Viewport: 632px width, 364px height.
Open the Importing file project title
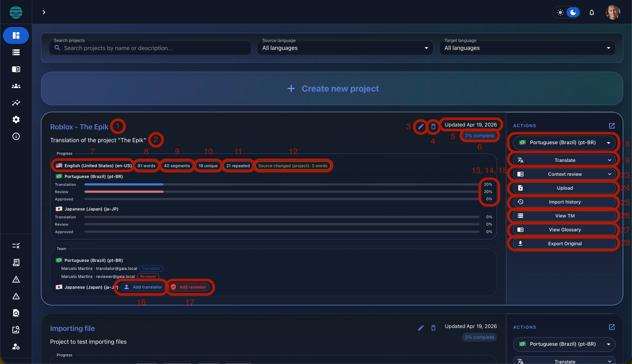tap(72, 328)
